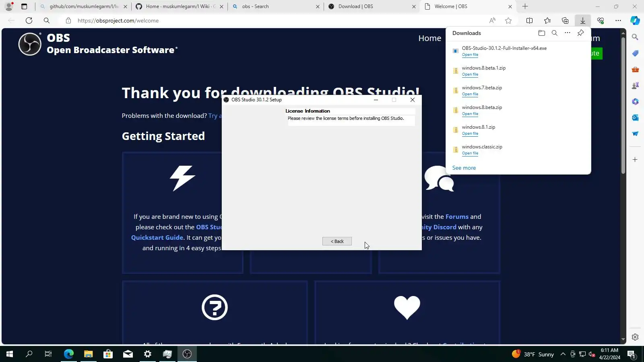Screen dimensions: 644x362
Task: Click OBS installer icon on taskbar
Action: point(187,354)
